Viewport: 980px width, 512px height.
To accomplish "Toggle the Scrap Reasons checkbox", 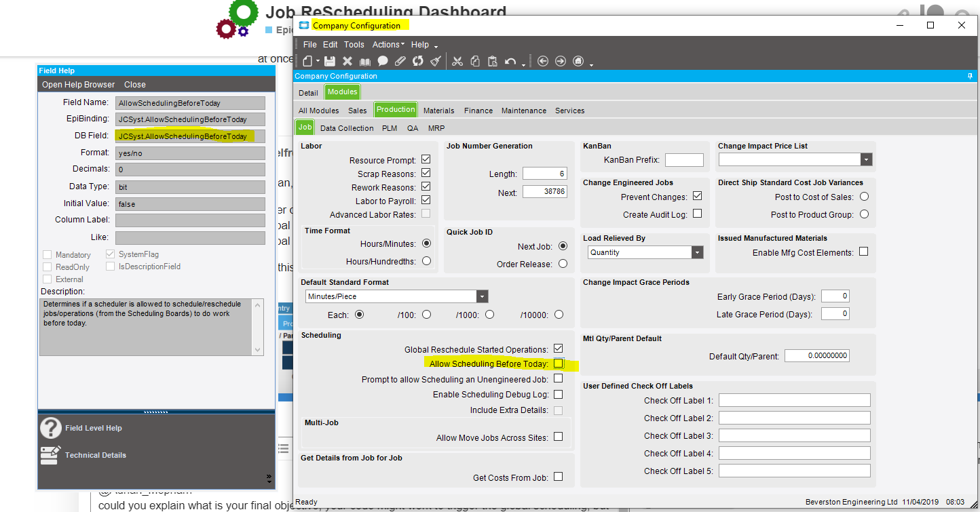I will [426, 173].
